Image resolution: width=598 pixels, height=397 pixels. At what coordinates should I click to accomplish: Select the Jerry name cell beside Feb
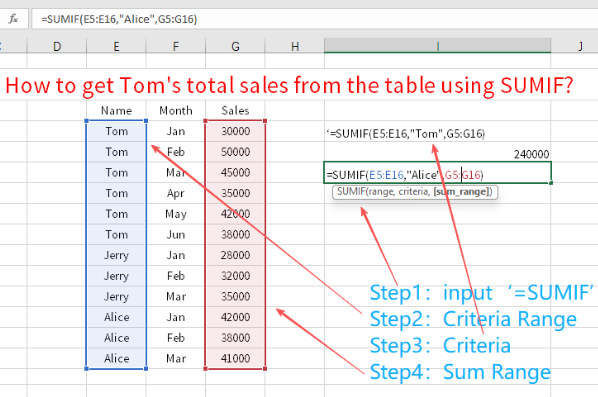tap(116, 275)
